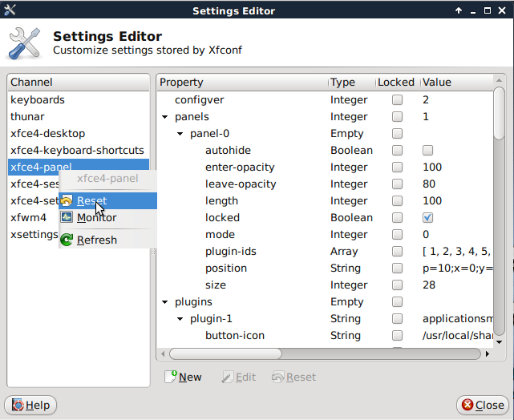This screenshot has width=514, height=420.
Task: Toggle the locked checkbox for mode row
Action: click(x=397, y=234)
